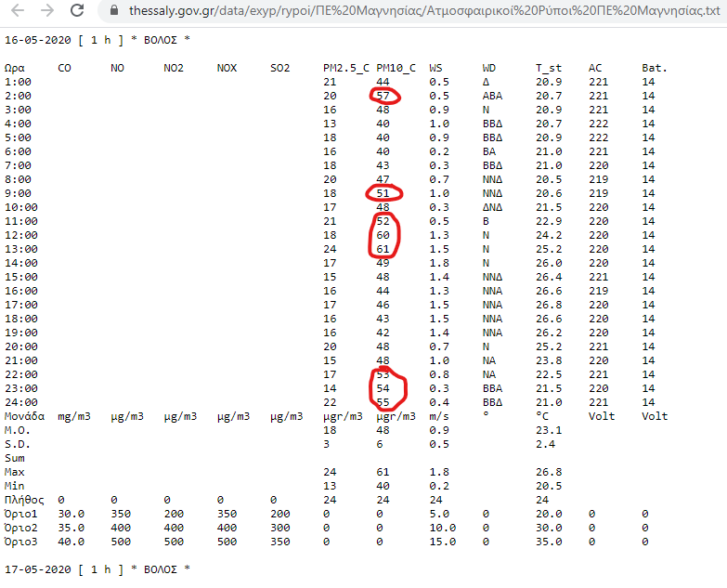Click the browser back arrow

tap(17, 11)
